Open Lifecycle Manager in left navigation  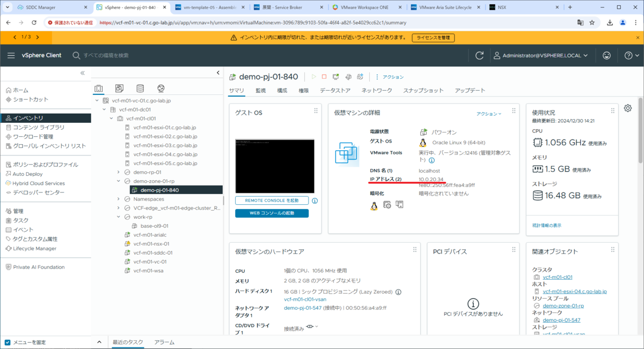click(x=34, y=248)
